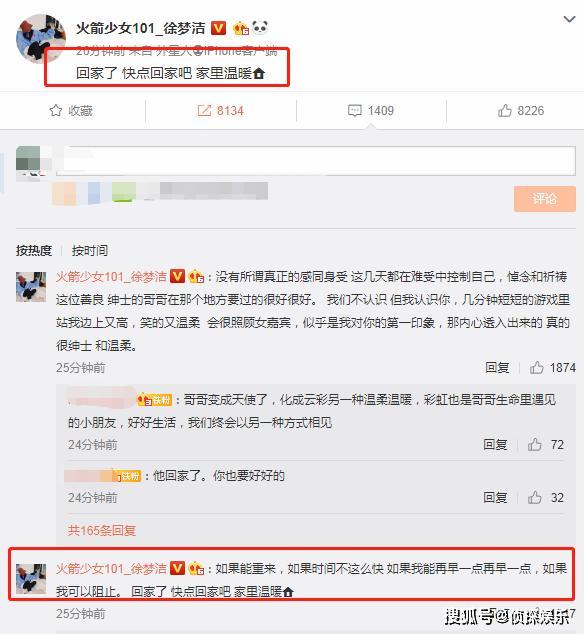584x634 pixels.
Task: Open comments via the bubble icon next to 1409
Action: click(355, 110)
